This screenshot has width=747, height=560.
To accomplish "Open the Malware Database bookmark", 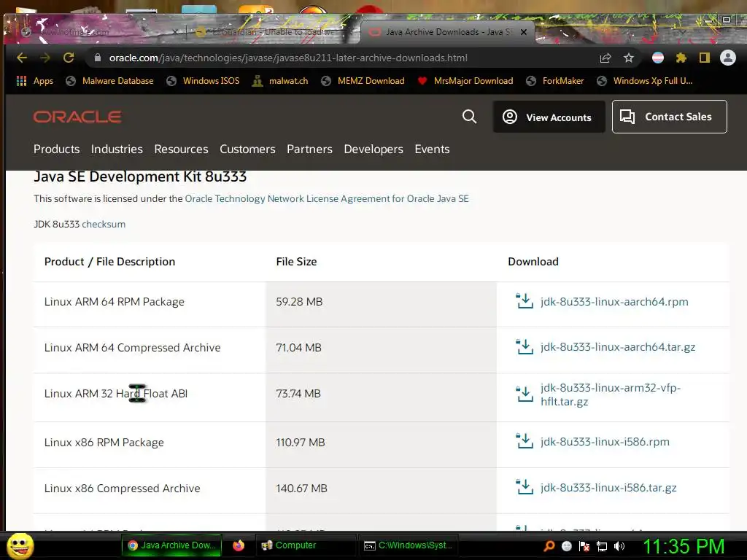I will [110, 81].
